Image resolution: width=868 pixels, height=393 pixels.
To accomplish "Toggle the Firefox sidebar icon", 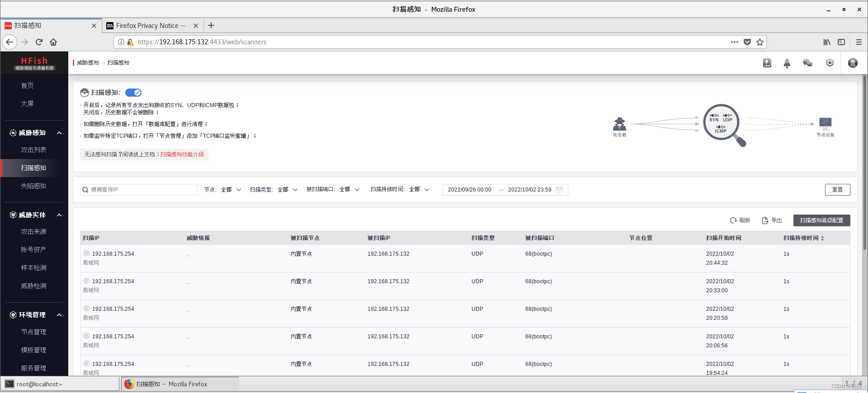I will coord(841,42).
